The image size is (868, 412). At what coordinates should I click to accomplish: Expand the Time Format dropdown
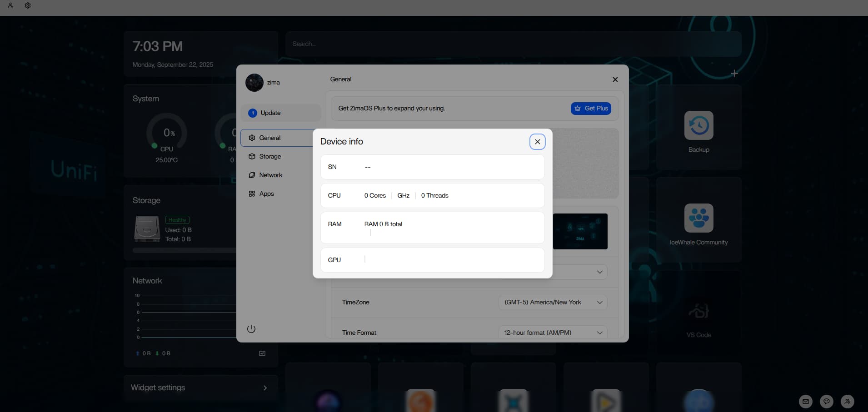click(x=553, y=333)
